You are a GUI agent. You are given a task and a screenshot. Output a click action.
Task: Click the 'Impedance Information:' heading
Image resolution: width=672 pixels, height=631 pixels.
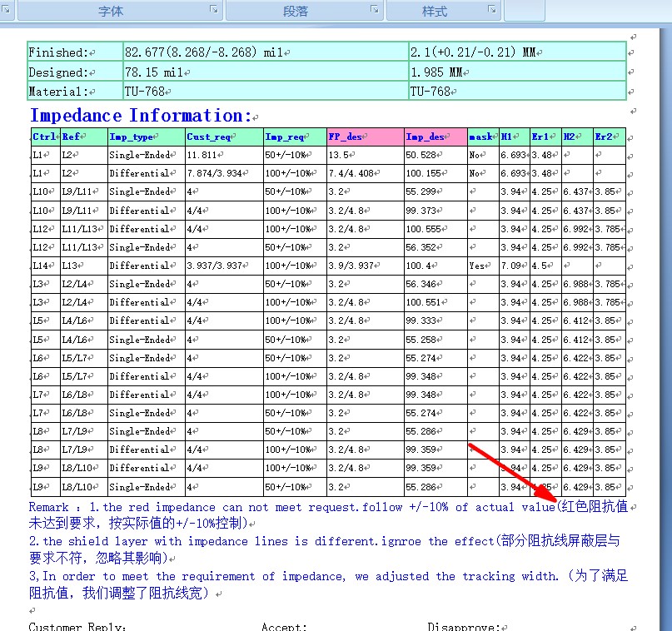pyautogui.click(x=141, y=115)
